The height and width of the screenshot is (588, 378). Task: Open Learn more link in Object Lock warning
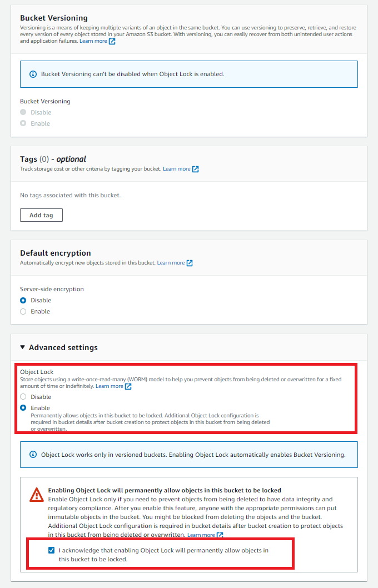pos(201,535)
